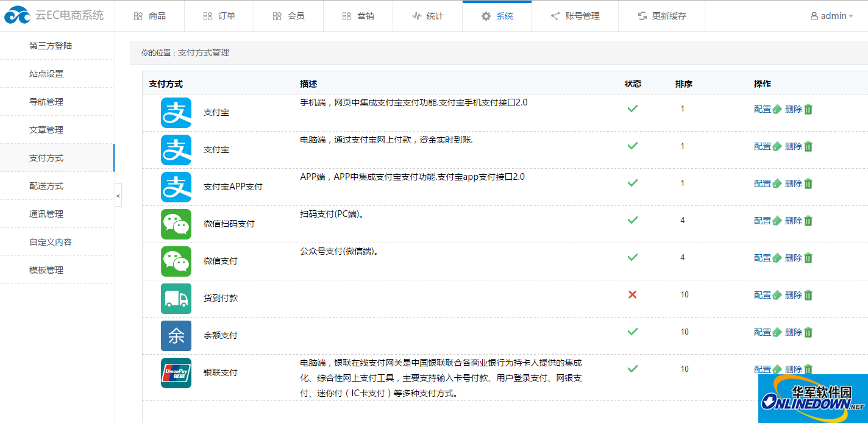Click the 支付宝APP支付 Alipay app icon
The height and width of the screenshot is (423, 868).
pyautogui.click(x=176, y=187)
